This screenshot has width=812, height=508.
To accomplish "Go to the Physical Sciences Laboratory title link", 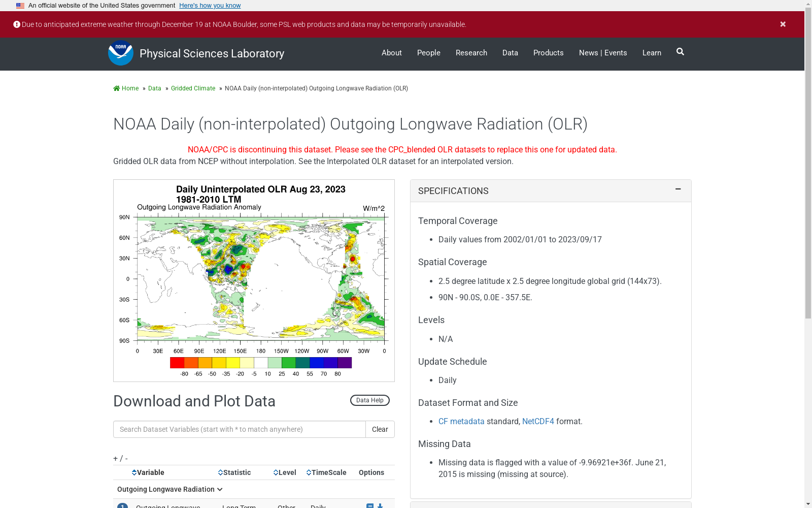I will [x=212, y=53].
